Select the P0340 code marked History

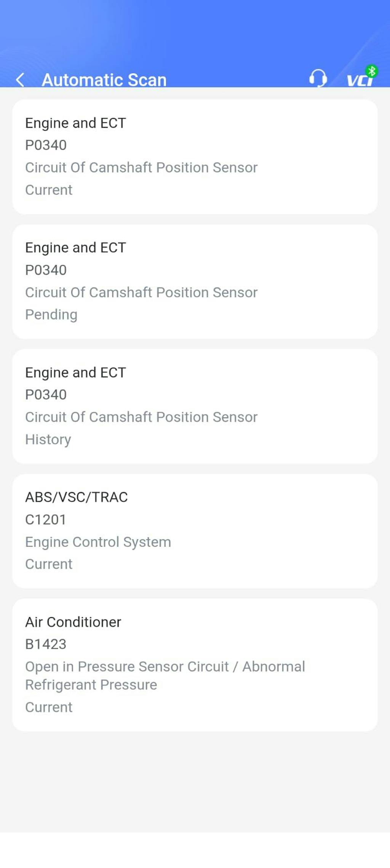pyautogui.click(x=46, y=394)
